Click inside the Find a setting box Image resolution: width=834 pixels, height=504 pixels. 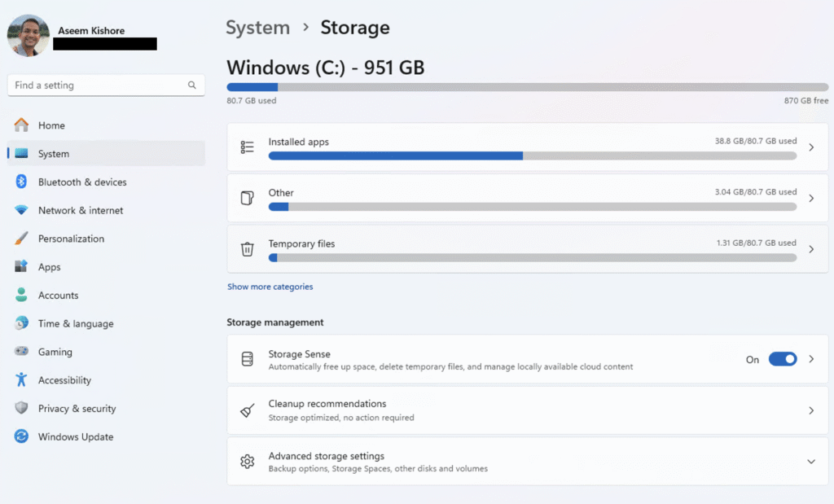[105, 85]
